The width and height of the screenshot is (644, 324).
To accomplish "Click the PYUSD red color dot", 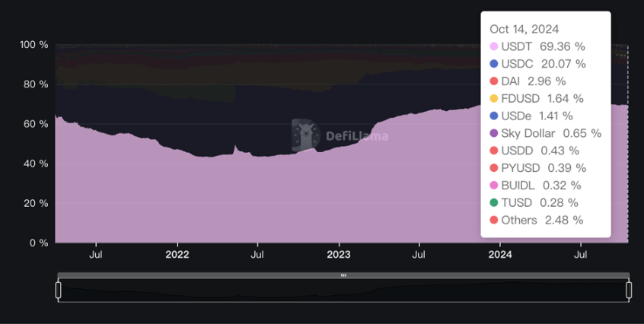I will click(x=494, y=168).
